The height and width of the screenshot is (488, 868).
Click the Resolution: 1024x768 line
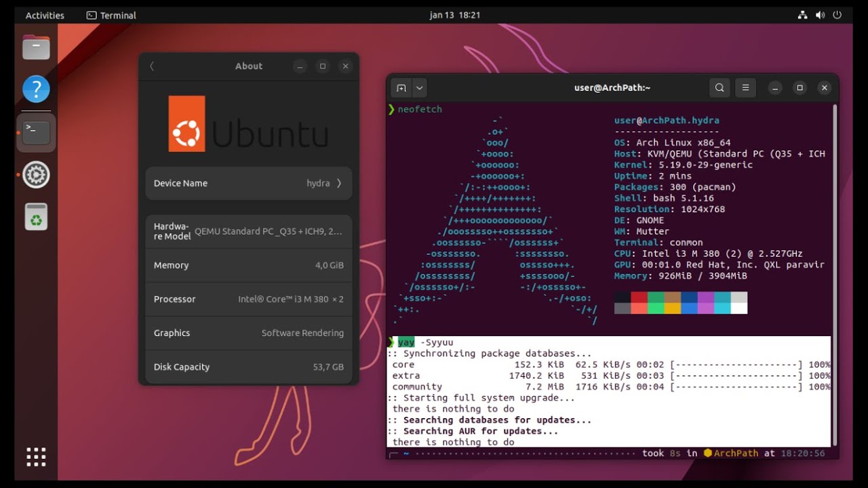670,209
